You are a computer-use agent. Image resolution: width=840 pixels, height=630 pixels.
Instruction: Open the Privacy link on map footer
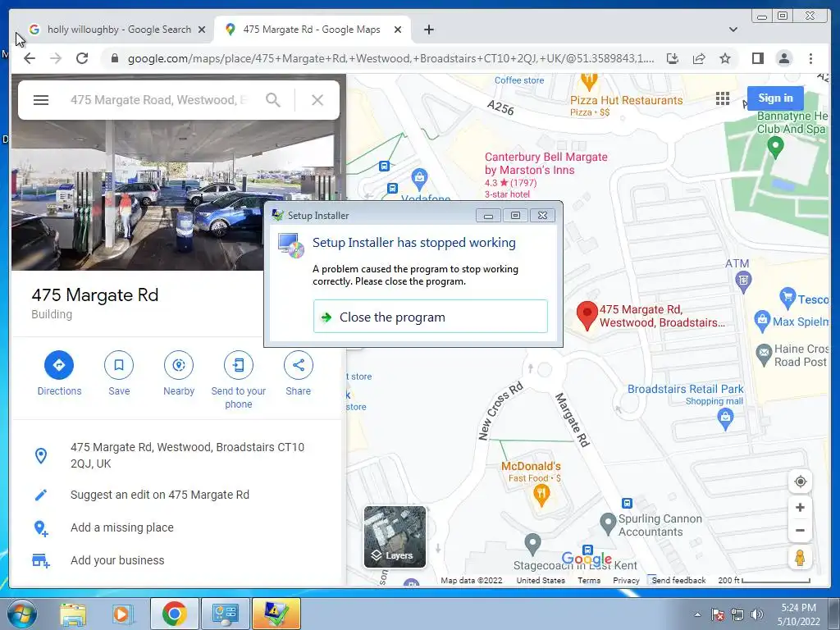pyautogui.click(x=626, y=580)
